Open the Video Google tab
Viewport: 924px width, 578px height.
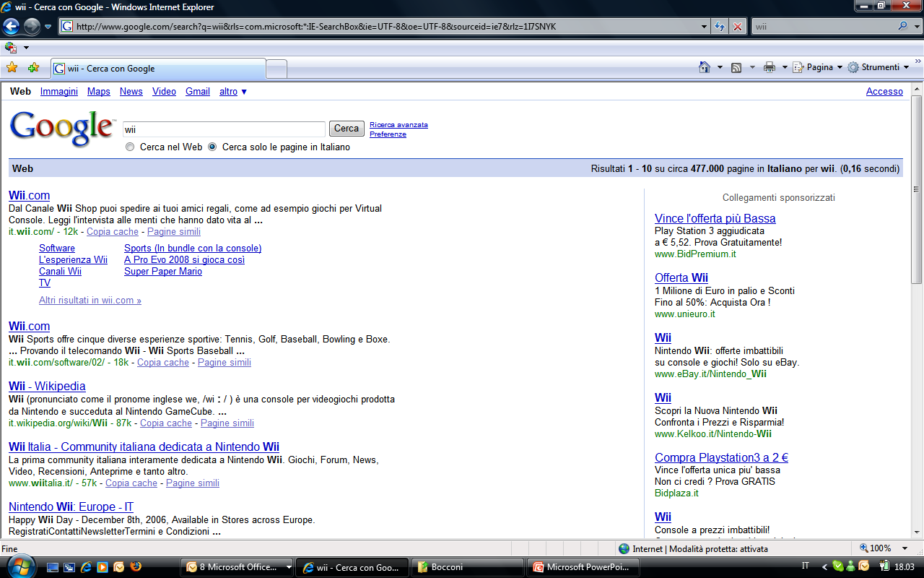(x=164, y=92)
